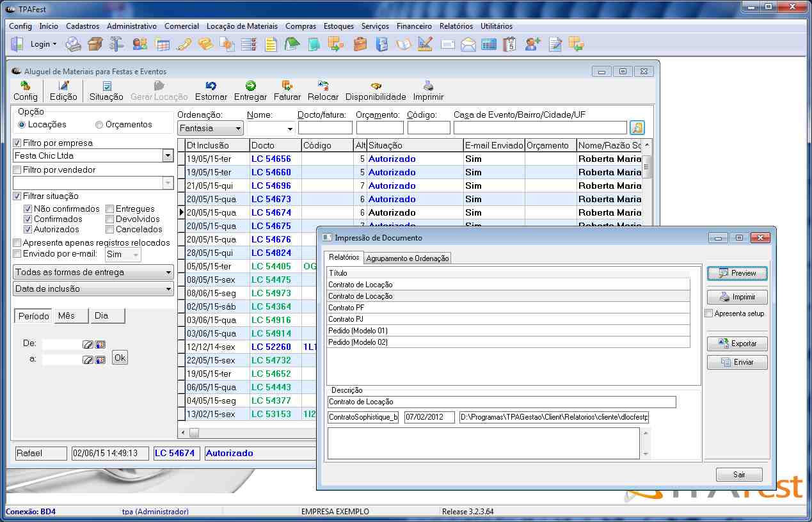
Task: Select the Orçamentos radio option
Action: [99, 125]
